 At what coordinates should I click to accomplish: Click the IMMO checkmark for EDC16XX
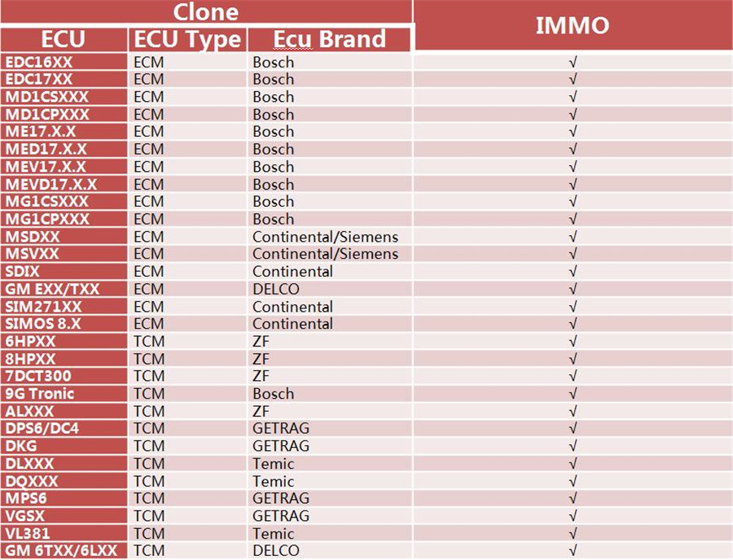click(573, 62)
